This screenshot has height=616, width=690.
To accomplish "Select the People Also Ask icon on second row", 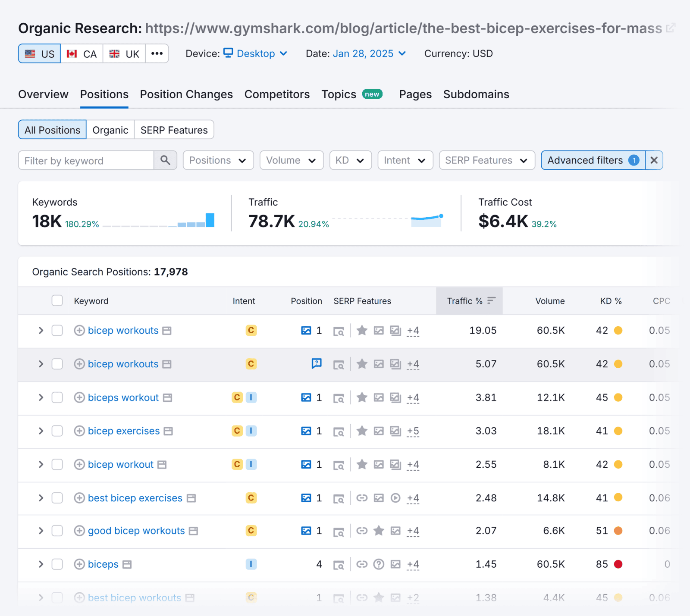I will coord(317,364).
